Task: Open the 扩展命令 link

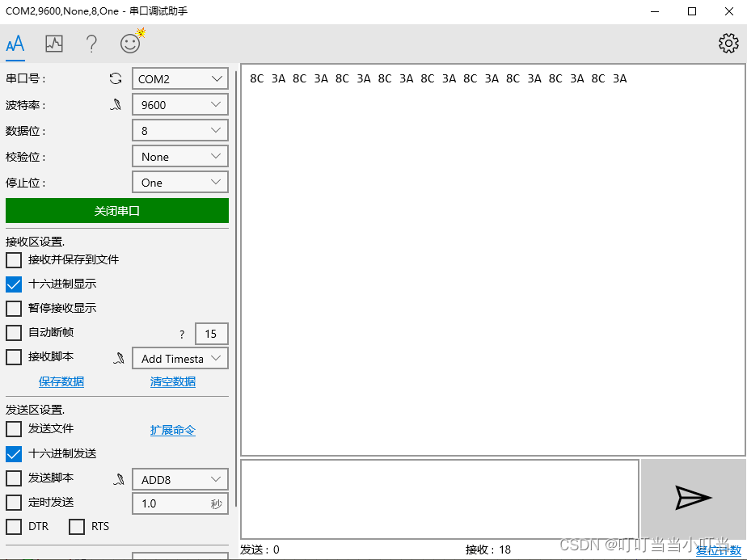Action: 173,430
